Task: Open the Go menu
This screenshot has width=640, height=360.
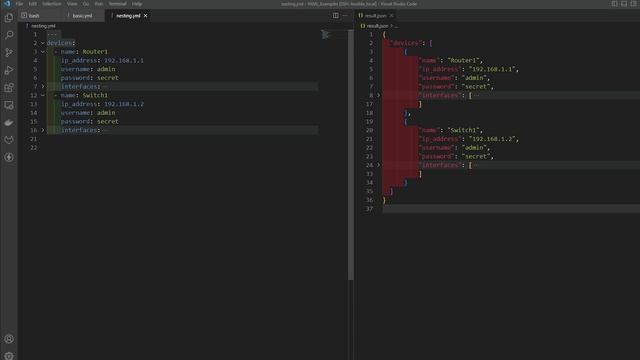Action: tap(86, 4)
